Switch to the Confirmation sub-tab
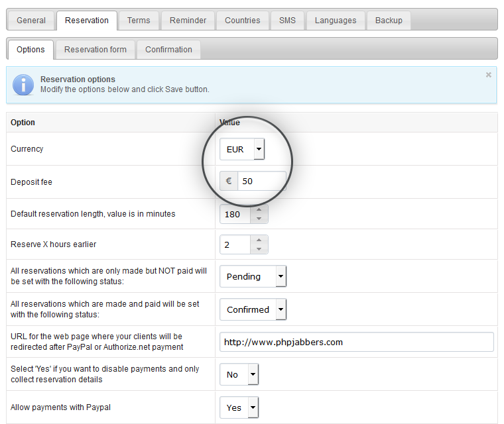Image resolution: width=504 pixels, height=424 pixels. [x=168, y=50]
